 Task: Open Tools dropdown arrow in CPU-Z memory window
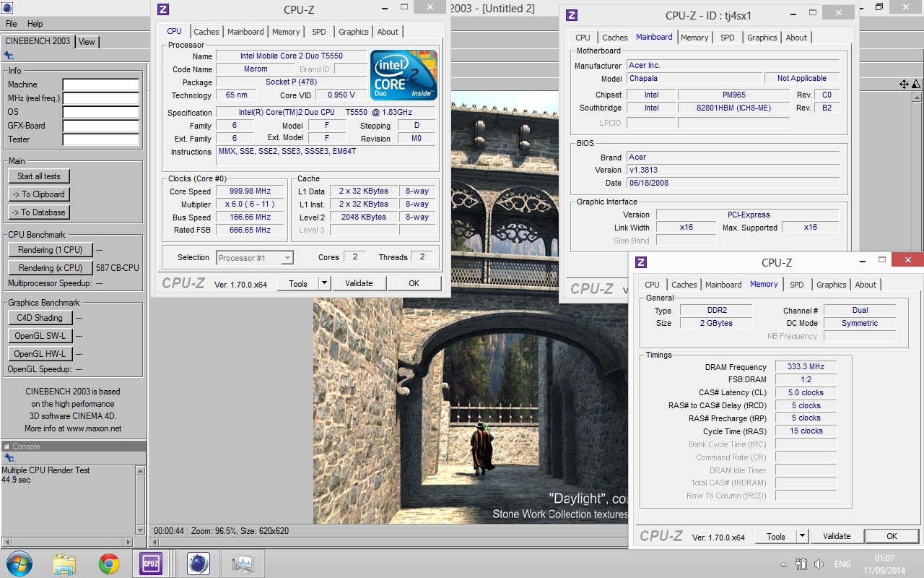(x=802, y=536)
